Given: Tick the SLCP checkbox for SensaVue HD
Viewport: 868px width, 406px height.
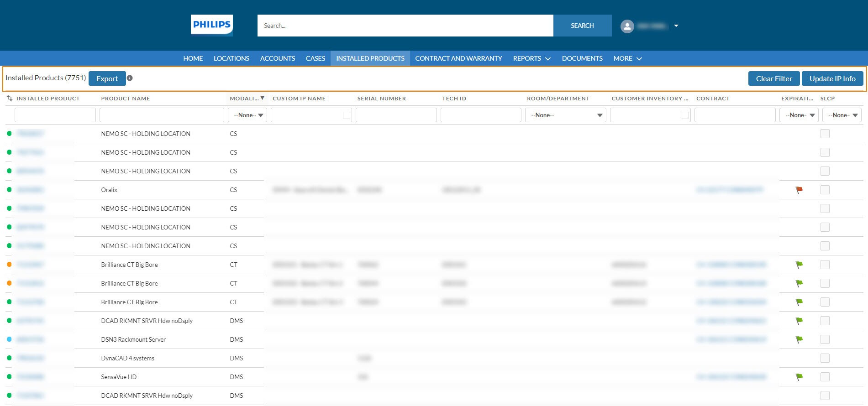Looking at the screenshot, I should point(825,377).
